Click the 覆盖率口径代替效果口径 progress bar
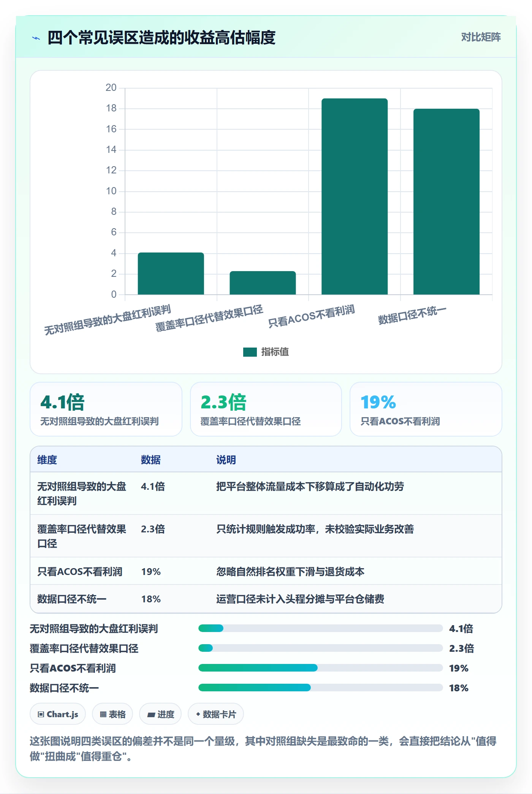 tap(320, 648)
